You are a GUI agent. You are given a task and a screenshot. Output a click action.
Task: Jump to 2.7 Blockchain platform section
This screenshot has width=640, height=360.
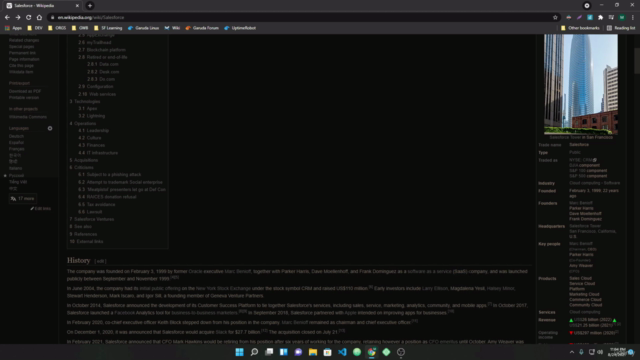[102, 50]
